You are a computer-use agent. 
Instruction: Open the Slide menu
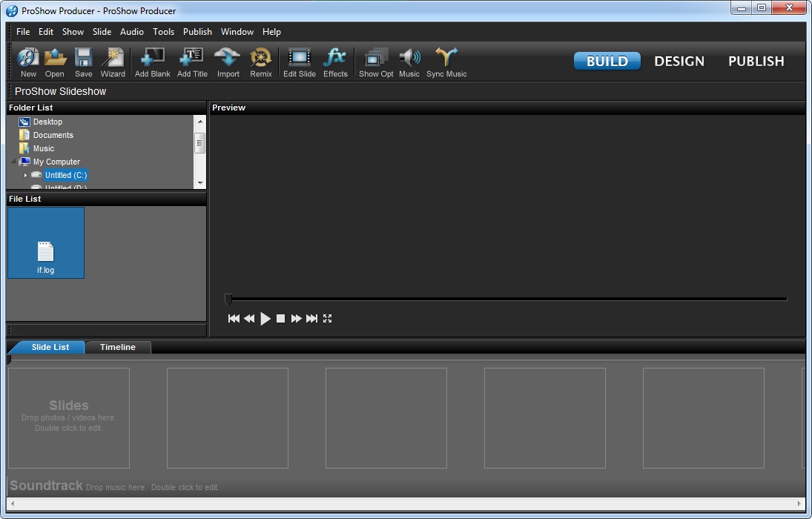(102, 32)
